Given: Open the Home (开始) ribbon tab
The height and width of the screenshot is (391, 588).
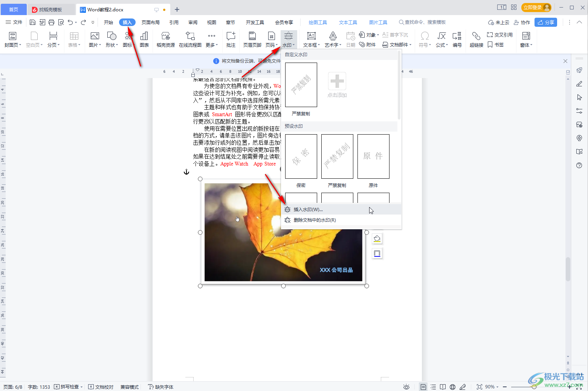Looking at the screenshot, I should pos(108,22).
